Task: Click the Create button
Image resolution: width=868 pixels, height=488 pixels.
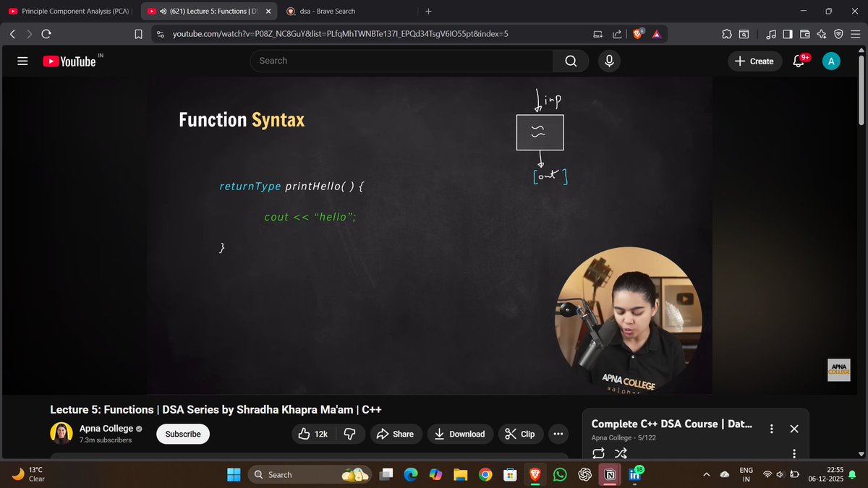Action: coord(754,61)
